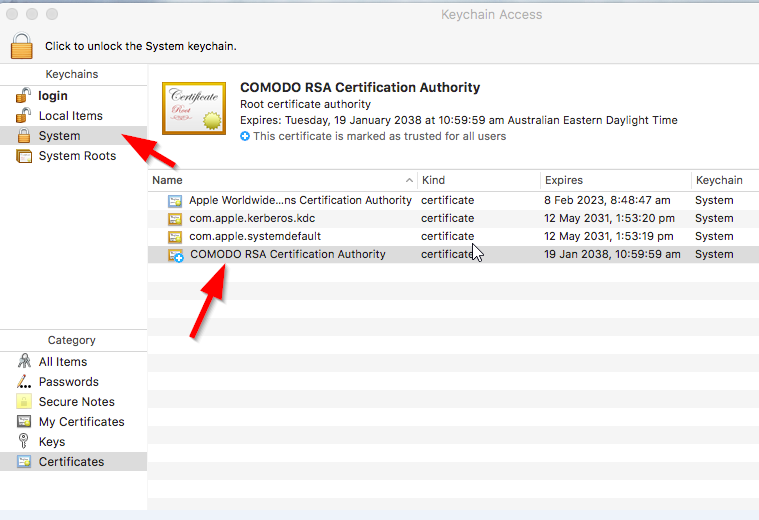Image resolution: width=759 pixels, height=520 pixels.
Task: Select the com.apple.kerberos.kdc certificate
Action: 454,218
